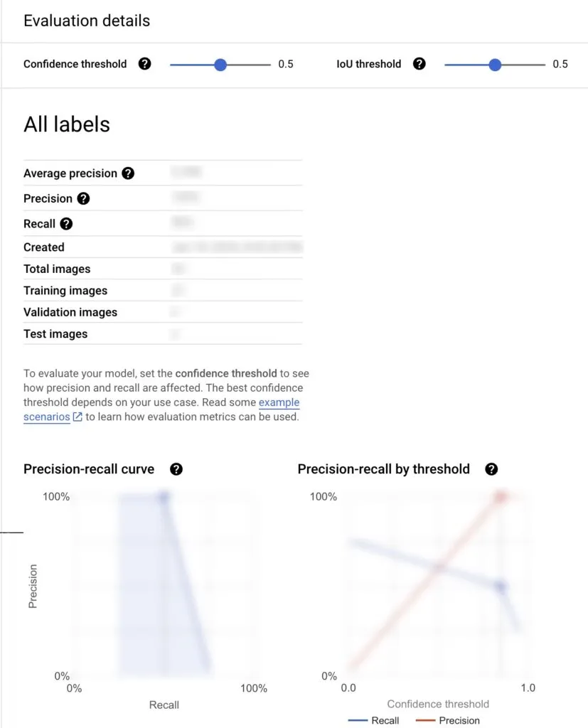Show Recall metric help tooltip
The image size is (588, 728).
click(x=66, y=224)
